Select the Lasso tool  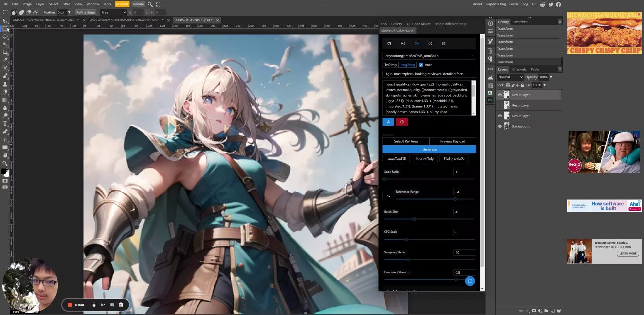coord(5,36)
